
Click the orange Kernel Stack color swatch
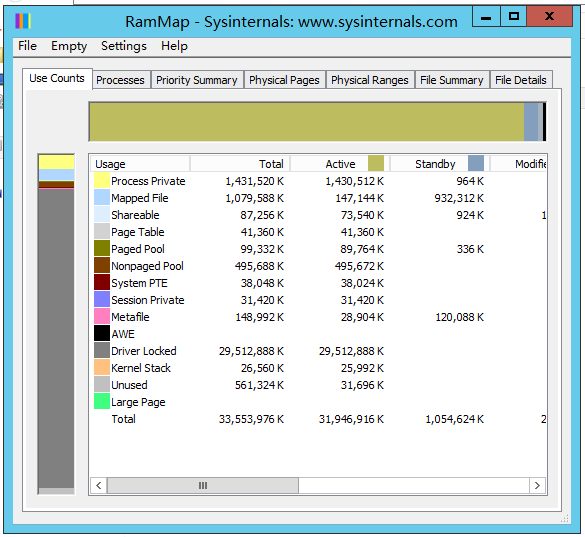(101, 368)
